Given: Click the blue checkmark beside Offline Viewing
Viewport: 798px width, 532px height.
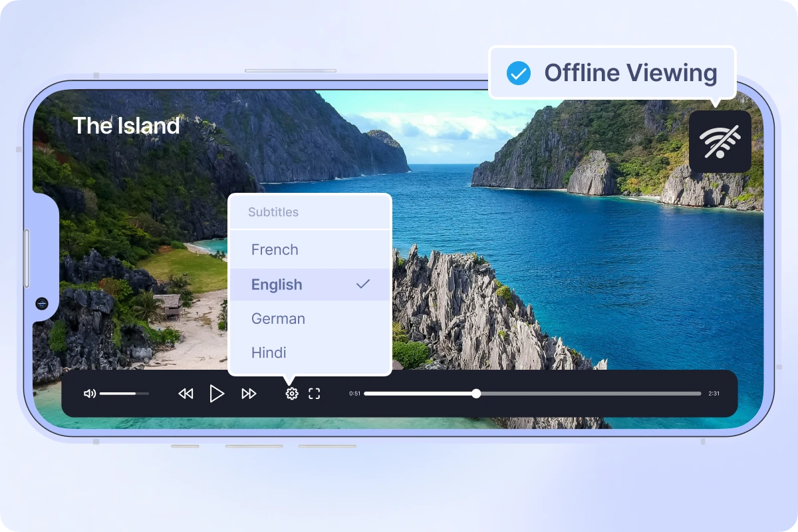Looking at the screenshot, I should click(x=519, y=73).
